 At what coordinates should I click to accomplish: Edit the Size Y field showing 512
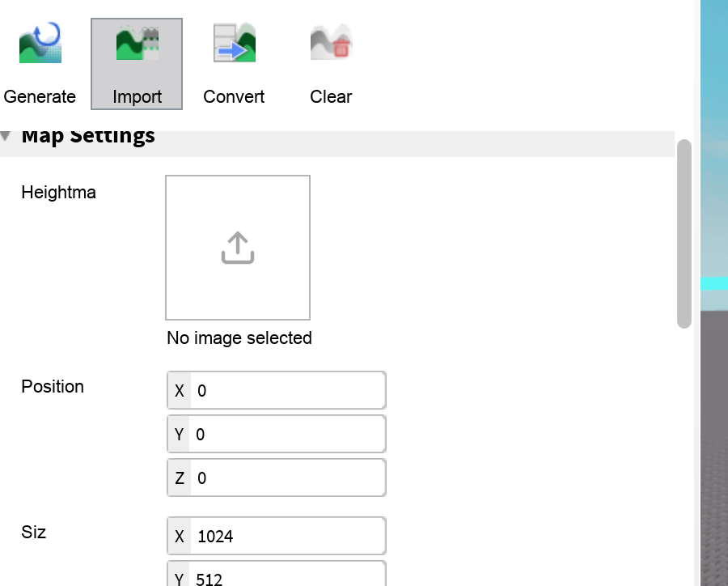(287, 576)
